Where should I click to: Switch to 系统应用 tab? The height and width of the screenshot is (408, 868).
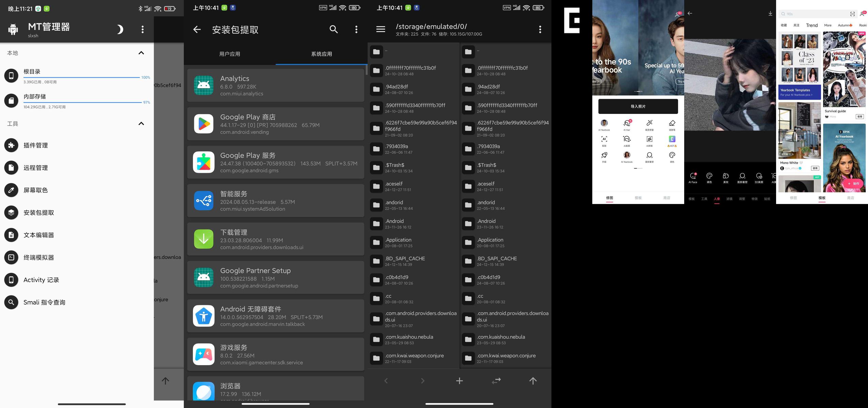(321, 54)
